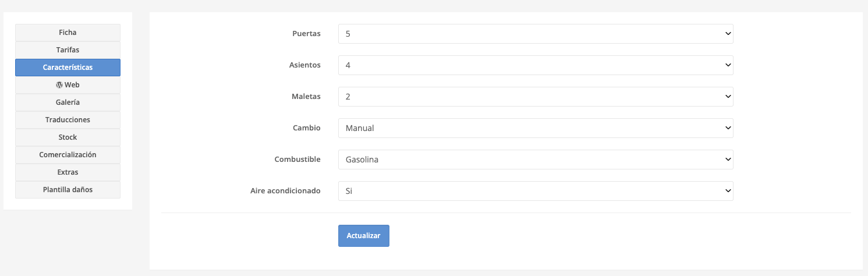868x276 pixels.
Task: Open the Ficha sidebar tab
Action: click(68, 33)
